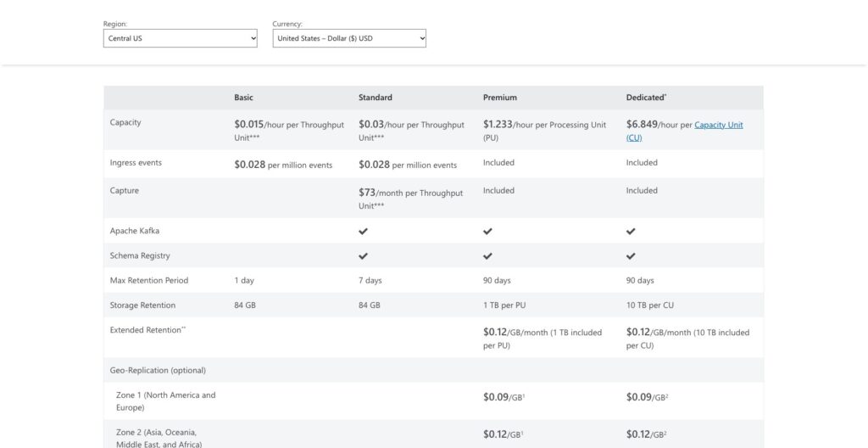Viewport: 868px width, 448px height.
Task: Click the Currency field label
Action: 287,24
